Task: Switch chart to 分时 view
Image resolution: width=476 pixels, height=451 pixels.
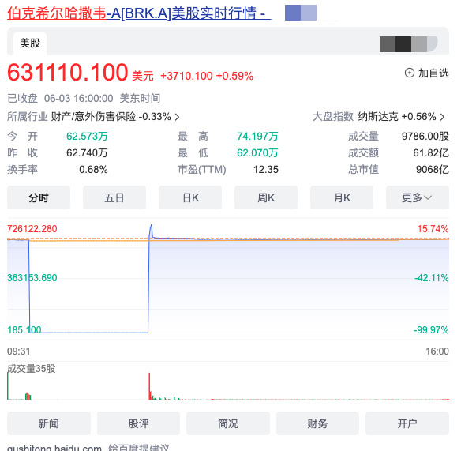Action: [x=39, y=197]
